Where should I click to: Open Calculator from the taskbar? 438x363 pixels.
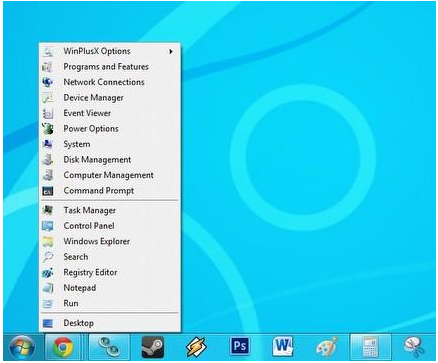[x=370, y=347]
